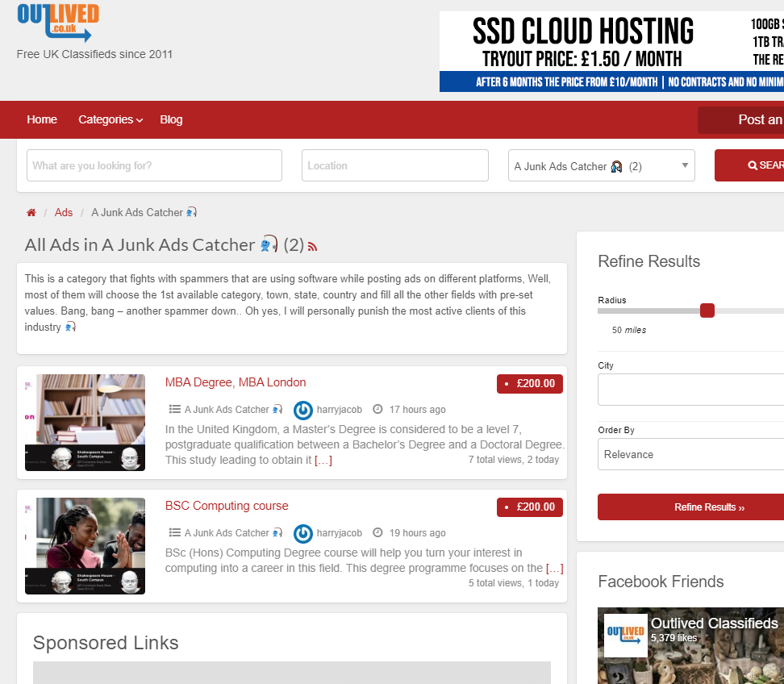Open the A Junk Ads Catcher category dropdown
The image size is (784, 684).
601,165
